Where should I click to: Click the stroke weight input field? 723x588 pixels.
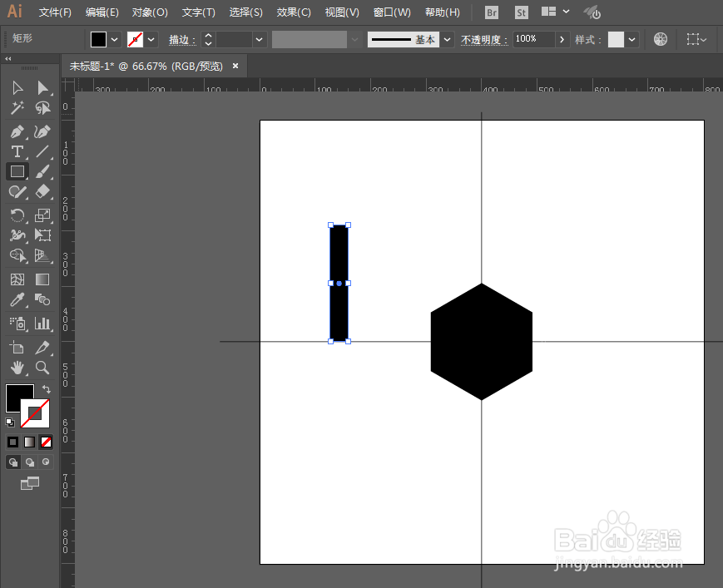pos(235,40)
